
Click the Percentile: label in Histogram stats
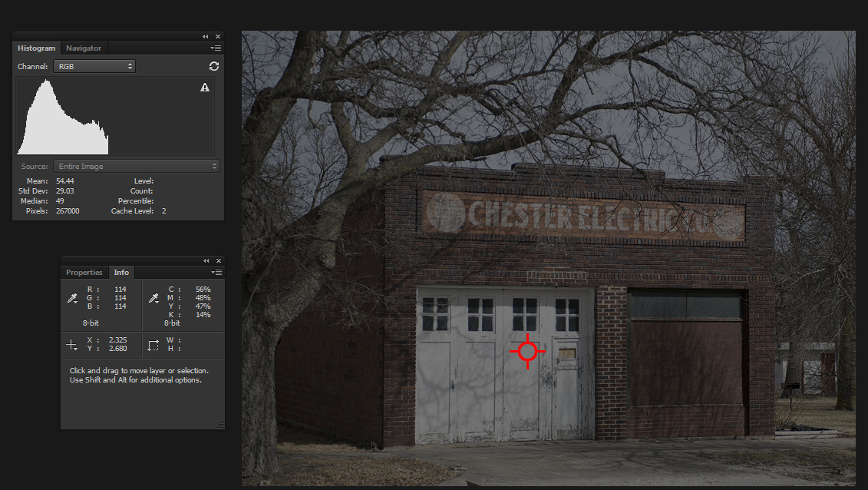pyautogui.click(x=136, y=201)
